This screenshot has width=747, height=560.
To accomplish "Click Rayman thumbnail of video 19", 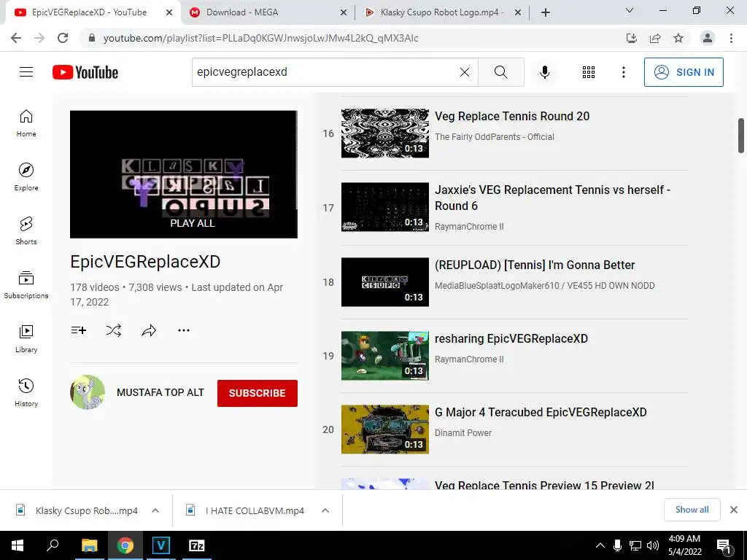I will [385, 356].
